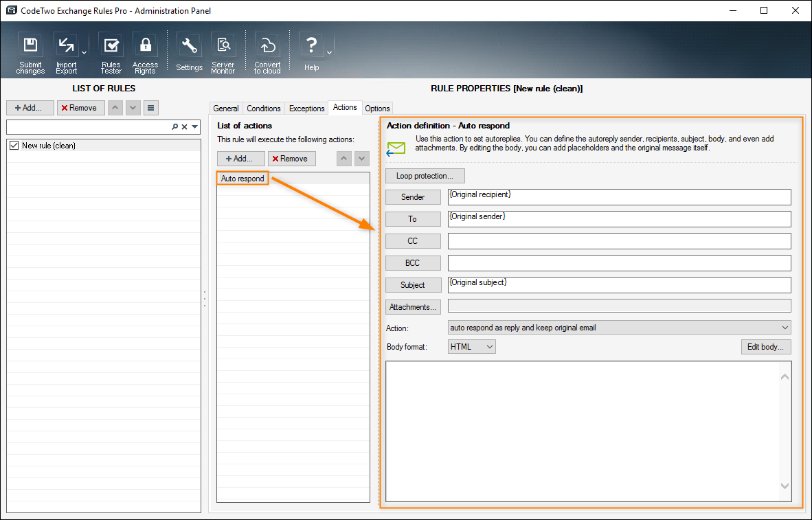Switch to Exceptions tab
The height and width of the screenshot is (520, 812).
tap(306, 109)
